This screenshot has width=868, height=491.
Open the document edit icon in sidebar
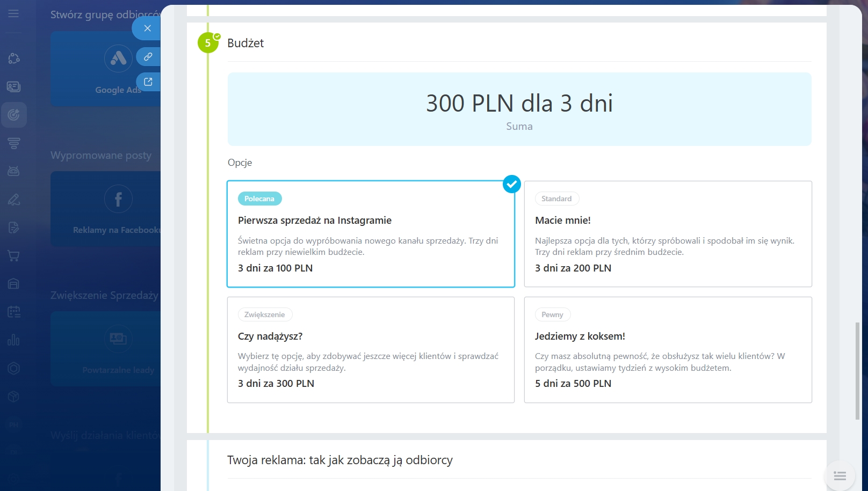click(x=13, y=228)
